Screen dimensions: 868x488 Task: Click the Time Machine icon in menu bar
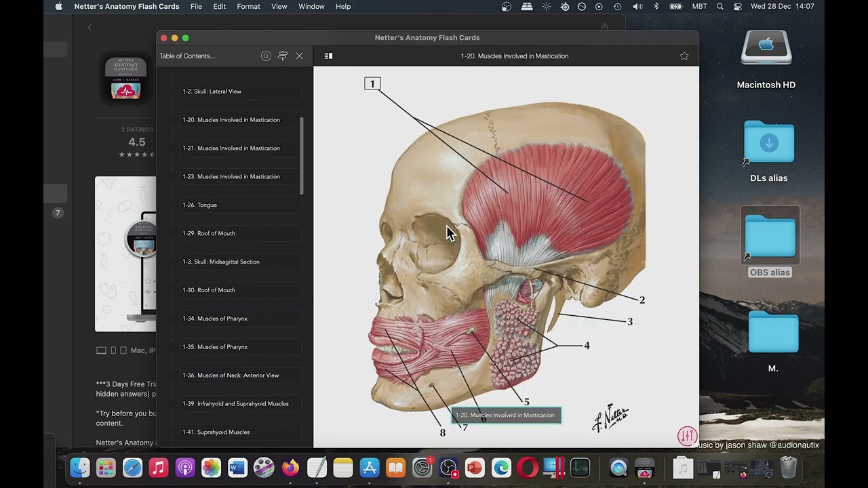click(618, 7)
